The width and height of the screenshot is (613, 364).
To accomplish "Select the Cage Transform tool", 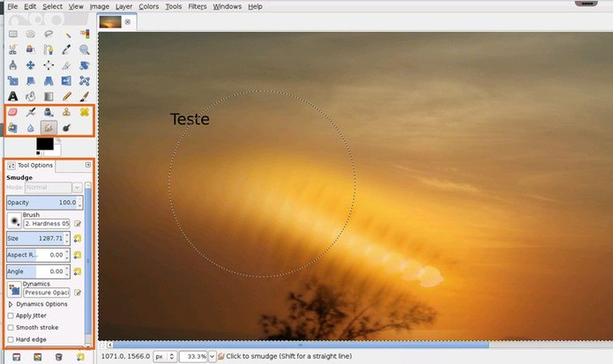I will [85, 81].
